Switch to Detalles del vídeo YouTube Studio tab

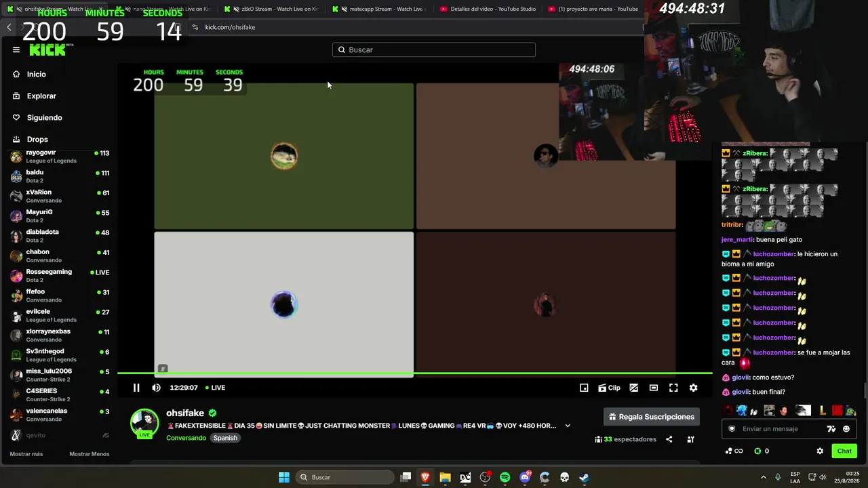[x=488, y=9]
